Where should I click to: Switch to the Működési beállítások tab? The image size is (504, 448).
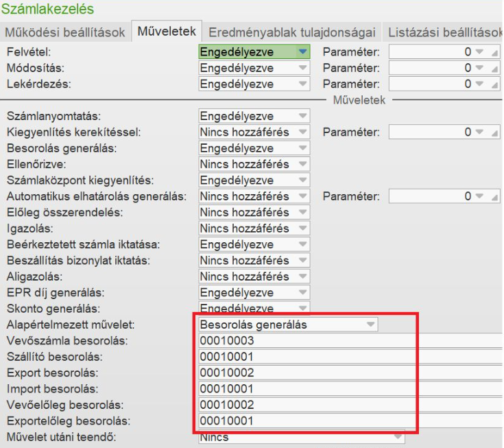[x=65, y=32]
